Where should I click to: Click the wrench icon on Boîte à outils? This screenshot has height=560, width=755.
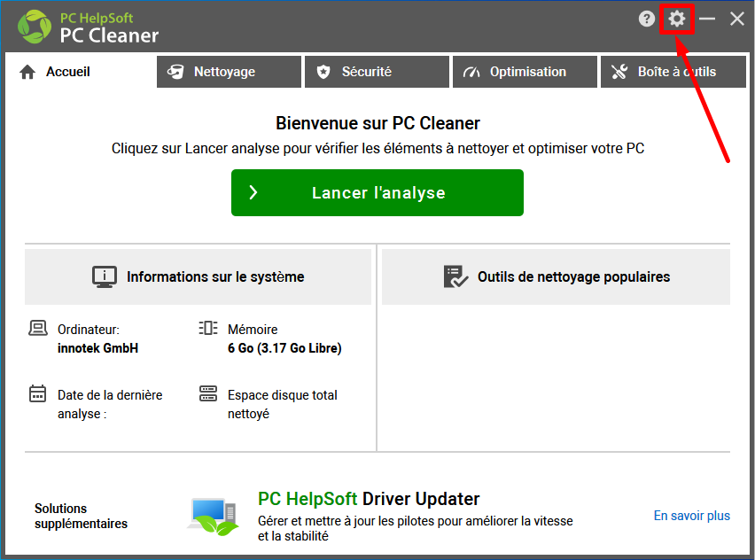coord(619,72)
